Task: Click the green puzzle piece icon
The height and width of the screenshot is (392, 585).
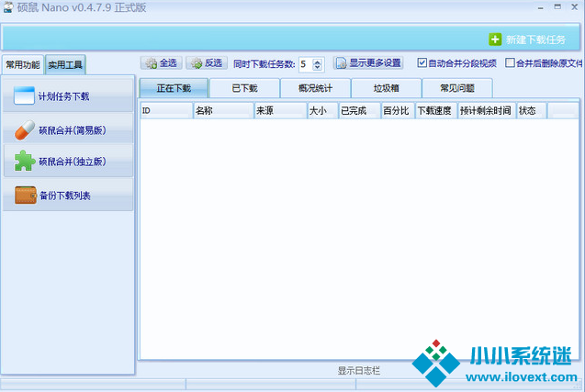Action: [25, 161]
